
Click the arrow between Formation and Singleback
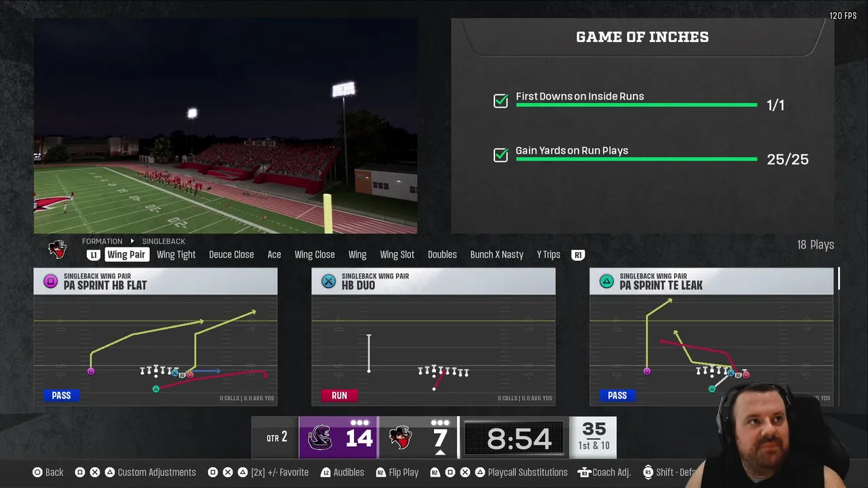tap(132, 241)
